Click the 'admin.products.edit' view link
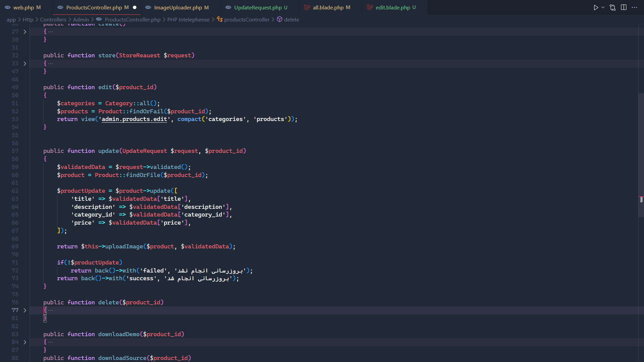The width and height of the screenshot is (644, 362). (134, 119)
